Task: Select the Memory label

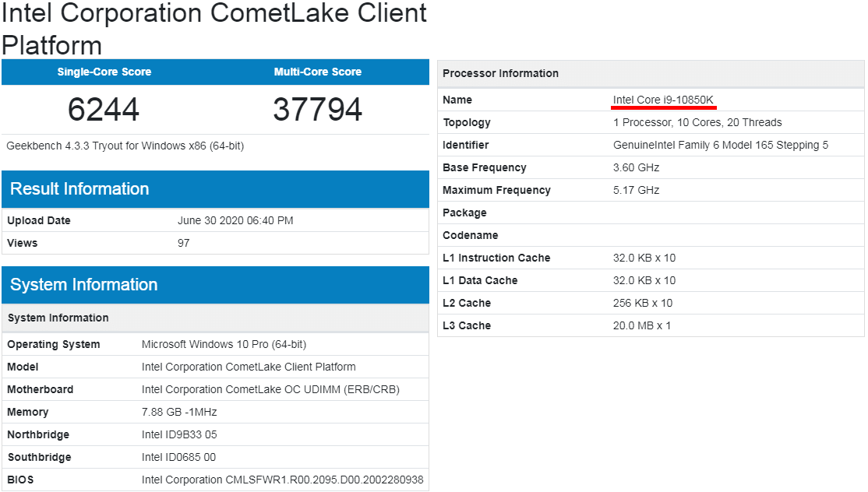Action: (x=28, y=413)
